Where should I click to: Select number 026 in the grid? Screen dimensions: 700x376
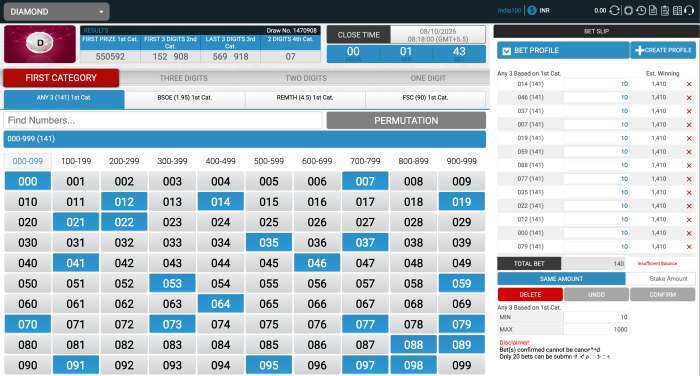[317, 222]
